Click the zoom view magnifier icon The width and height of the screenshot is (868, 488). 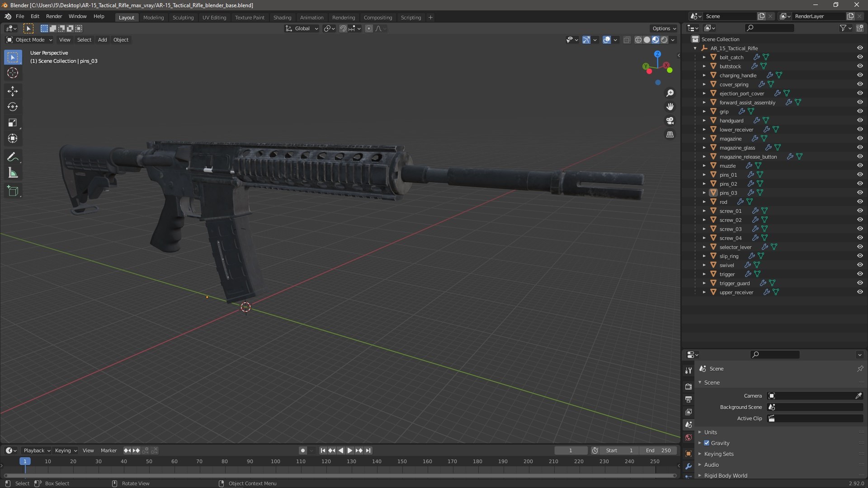pos(670,93)
